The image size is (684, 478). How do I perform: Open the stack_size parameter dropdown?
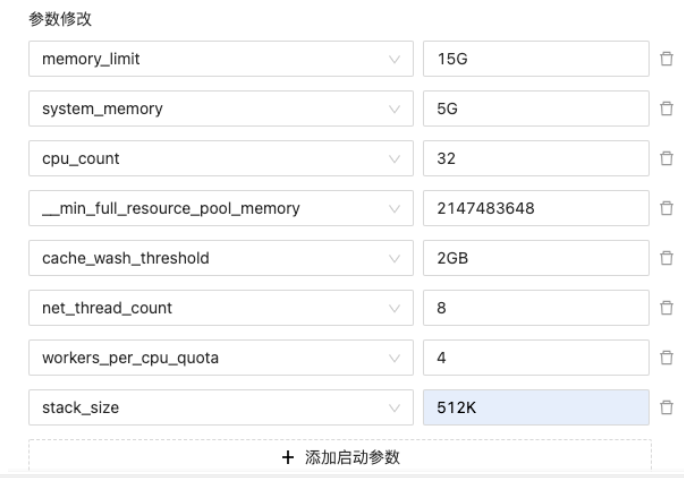(x=220, y=407)
